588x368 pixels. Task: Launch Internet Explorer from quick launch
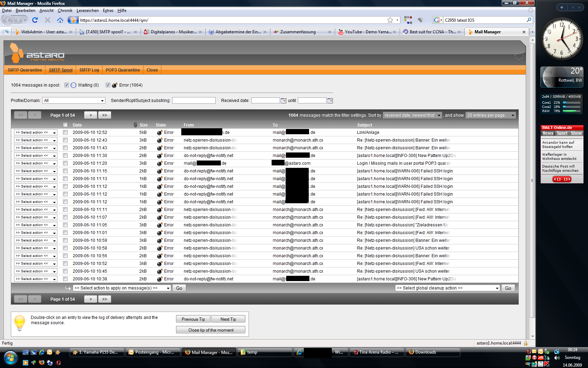point(42,352)
